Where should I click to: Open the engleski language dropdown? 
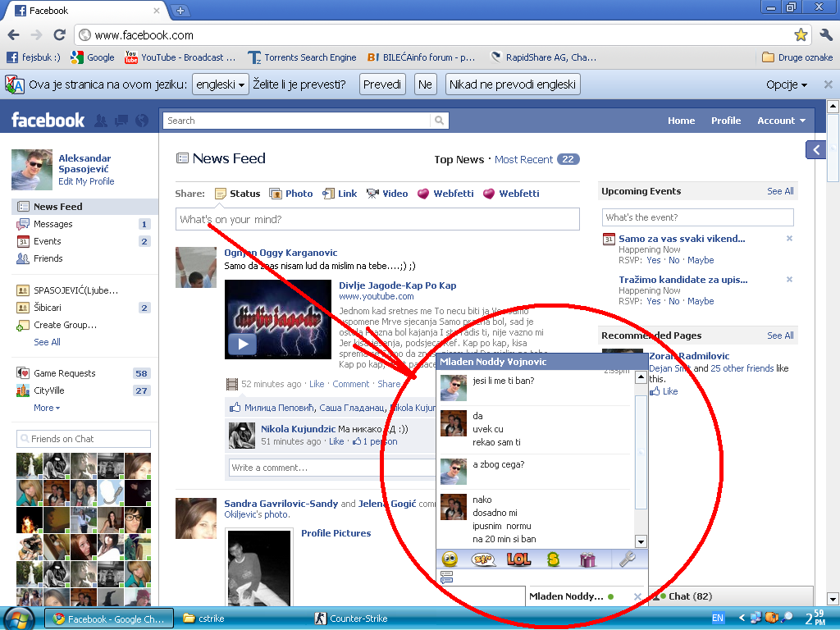(x=220, y=84)
